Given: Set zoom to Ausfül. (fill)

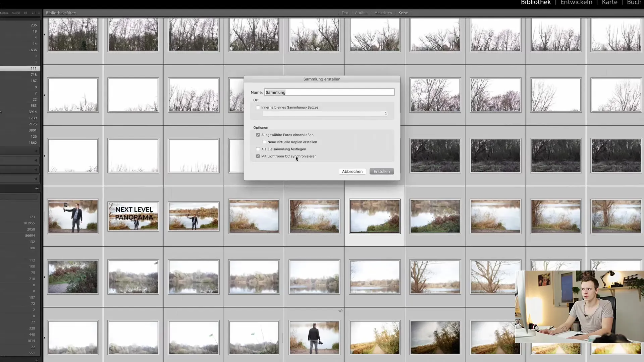Looking at the screenshot, I should (x=16, y=13).
